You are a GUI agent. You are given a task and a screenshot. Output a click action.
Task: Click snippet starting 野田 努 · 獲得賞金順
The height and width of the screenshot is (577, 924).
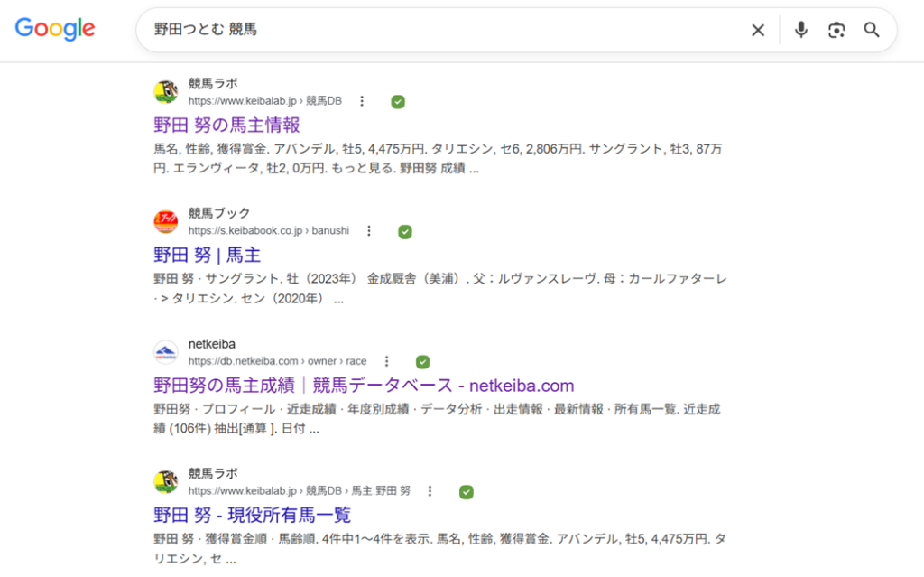click(x=439, y=549)
